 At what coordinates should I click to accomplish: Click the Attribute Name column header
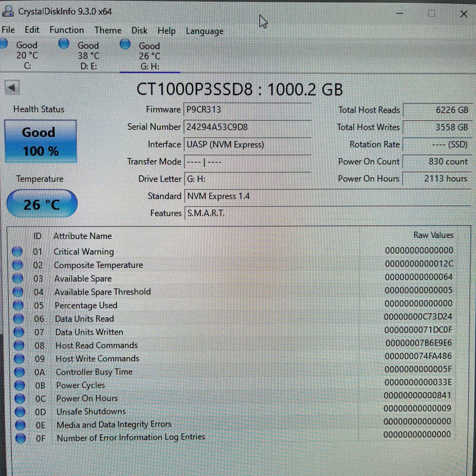coord(83,236)
